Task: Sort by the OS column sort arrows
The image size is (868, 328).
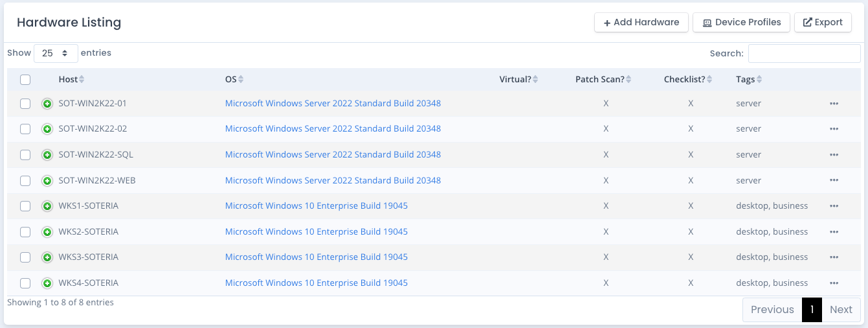Action: pyautogui.click(x=241, y=80)
